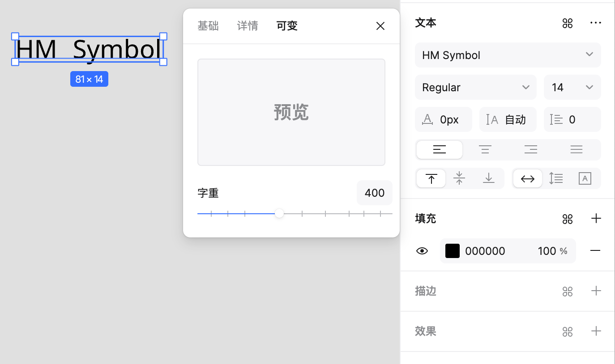Open fill style library icon
This screenshot has width=615, height=364.
(568, 219)
